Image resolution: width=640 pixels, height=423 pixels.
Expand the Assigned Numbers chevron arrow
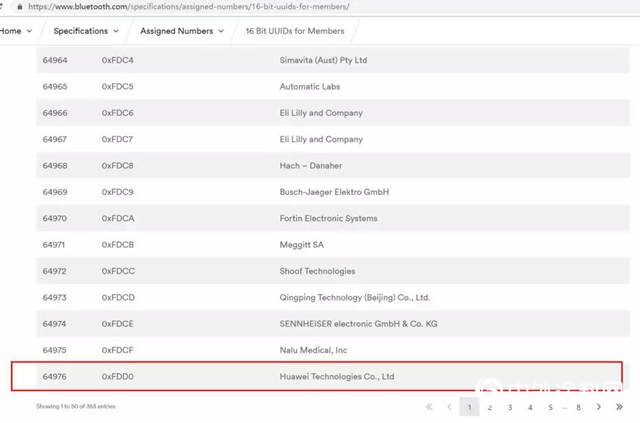221,31
